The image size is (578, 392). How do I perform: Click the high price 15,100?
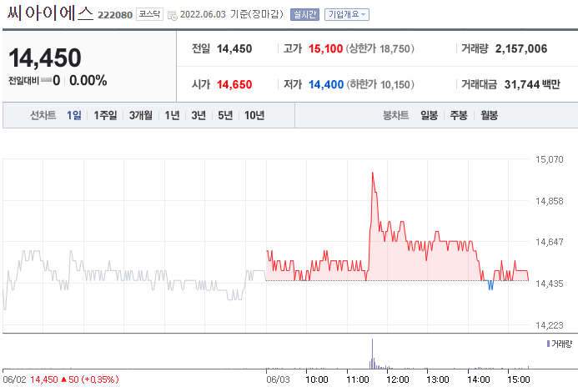tap(325, 48)
